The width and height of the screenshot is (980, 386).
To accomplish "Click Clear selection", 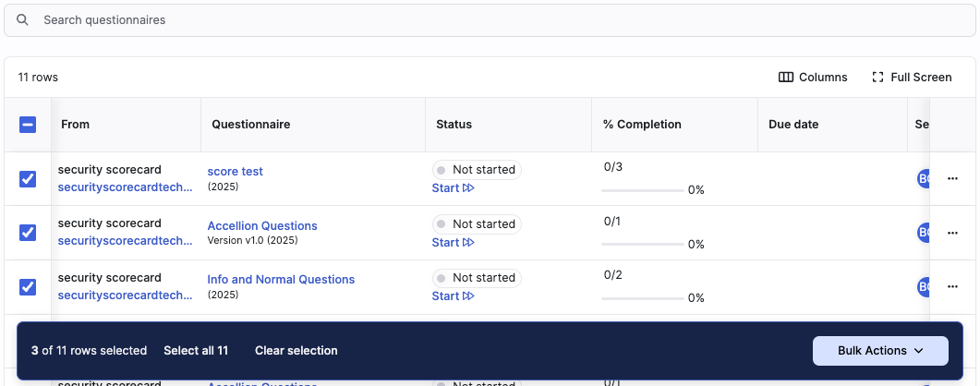I will tap(296, 350).
